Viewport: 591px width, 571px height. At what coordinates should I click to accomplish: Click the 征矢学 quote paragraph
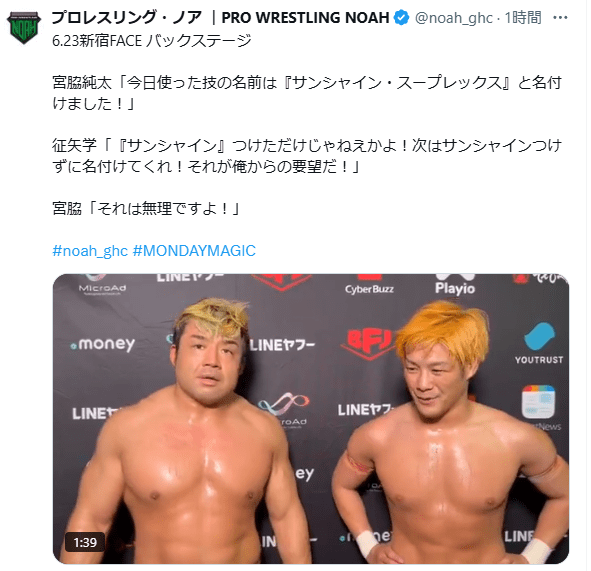307,156
